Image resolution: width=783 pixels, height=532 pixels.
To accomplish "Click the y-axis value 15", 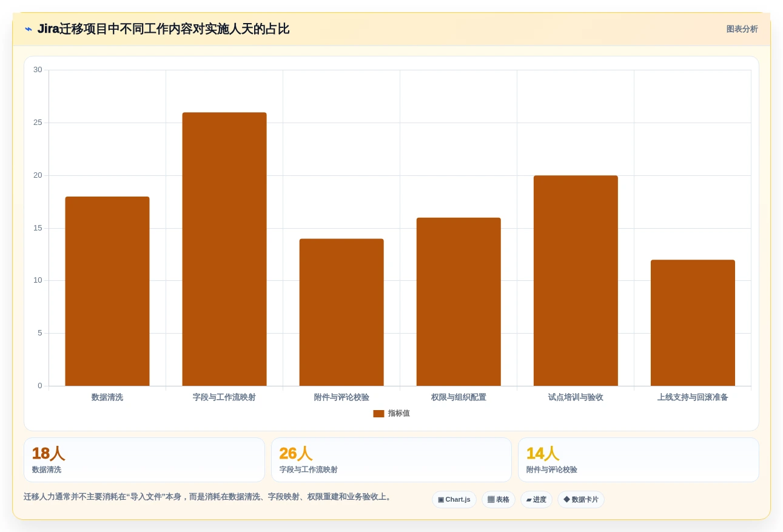I will 38,228.
